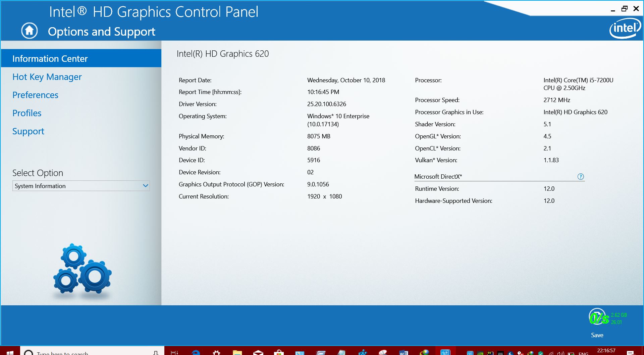
Task: Click OpenCL version value 2.1
Action: click(x=547, y=148)
